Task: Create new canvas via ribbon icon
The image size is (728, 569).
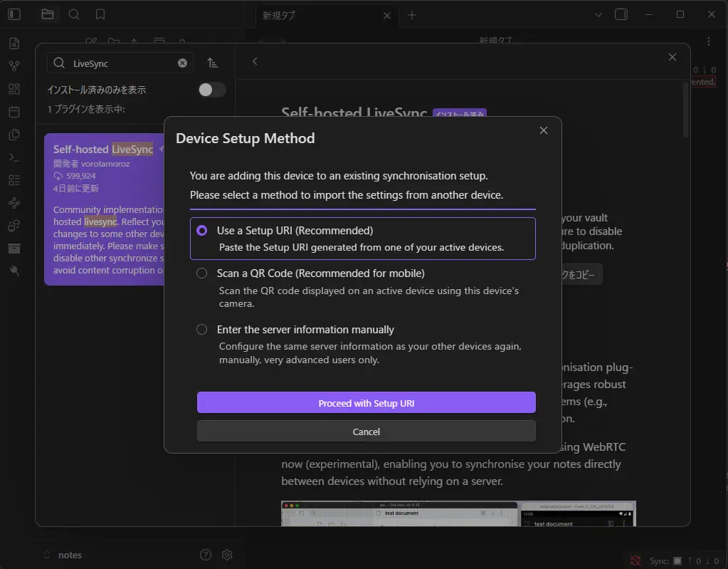Action: pos(14,89)
